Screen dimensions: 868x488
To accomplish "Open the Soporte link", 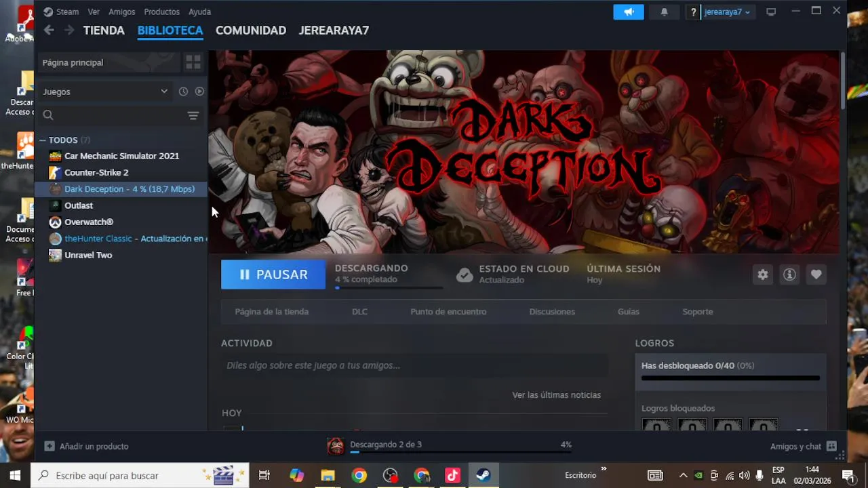I will point(697,312).
